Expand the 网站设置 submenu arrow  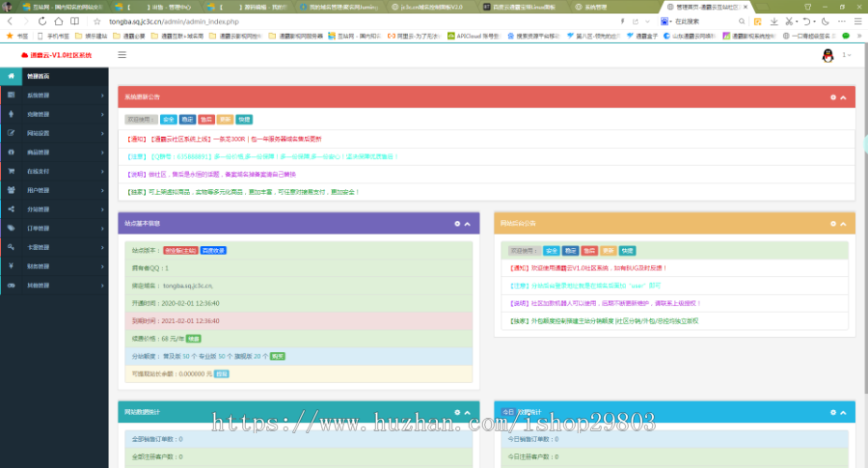[x=102, y=133]
